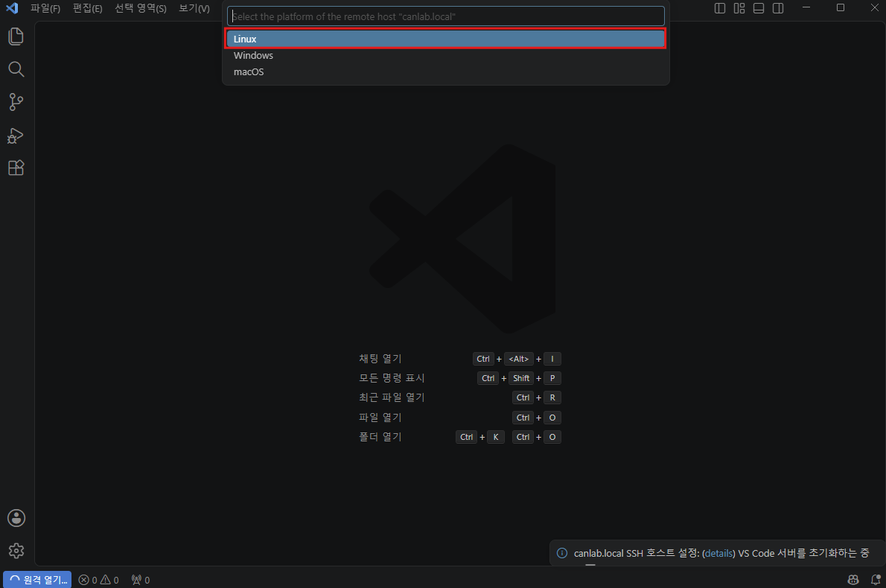Close the VS Code window

[874, 8]
